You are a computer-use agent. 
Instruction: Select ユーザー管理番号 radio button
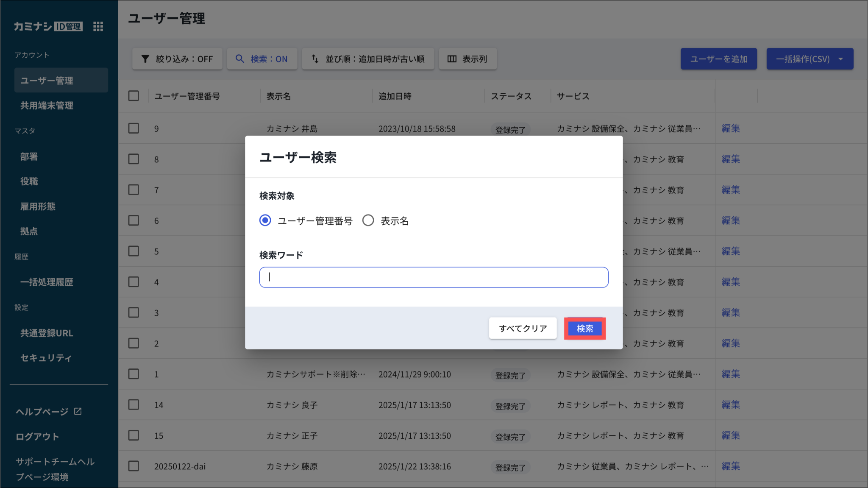(265, 220)
